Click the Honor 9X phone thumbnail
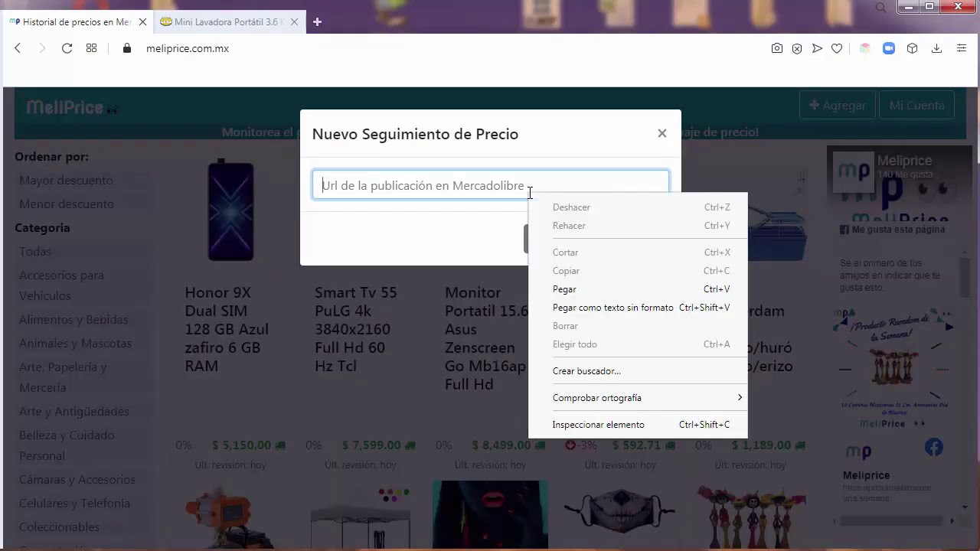Screen dimensions: 980x551 (230, 210)
